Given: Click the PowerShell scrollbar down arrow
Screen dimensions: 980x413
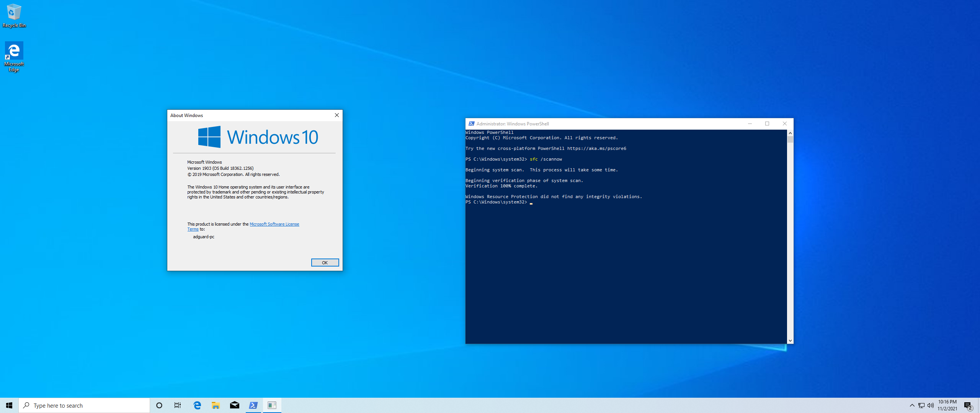Looking at the screenshot, I should (790, 341).
